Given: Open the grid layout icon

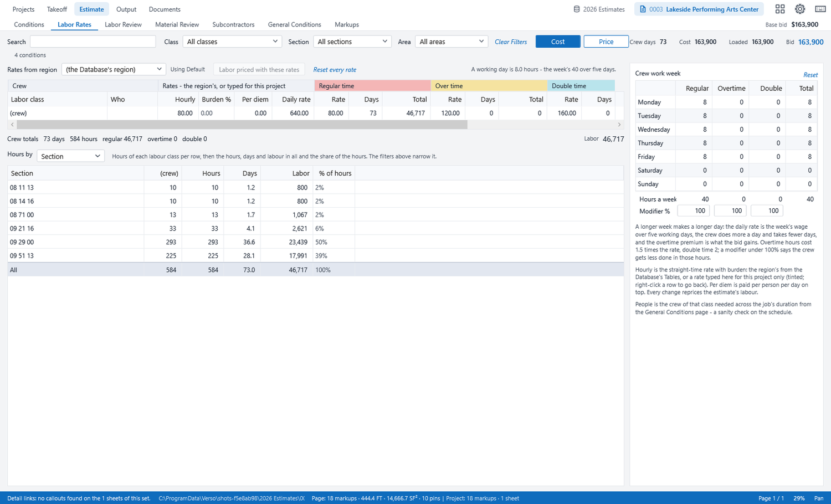Looking at the screenshot, I should [x=780, y=9].
